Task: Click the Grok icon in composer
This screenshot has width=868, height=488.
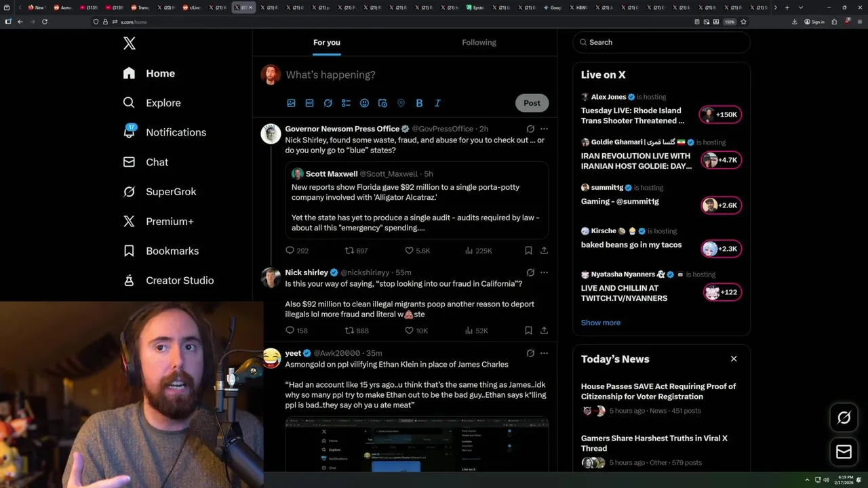Action: 328,103
